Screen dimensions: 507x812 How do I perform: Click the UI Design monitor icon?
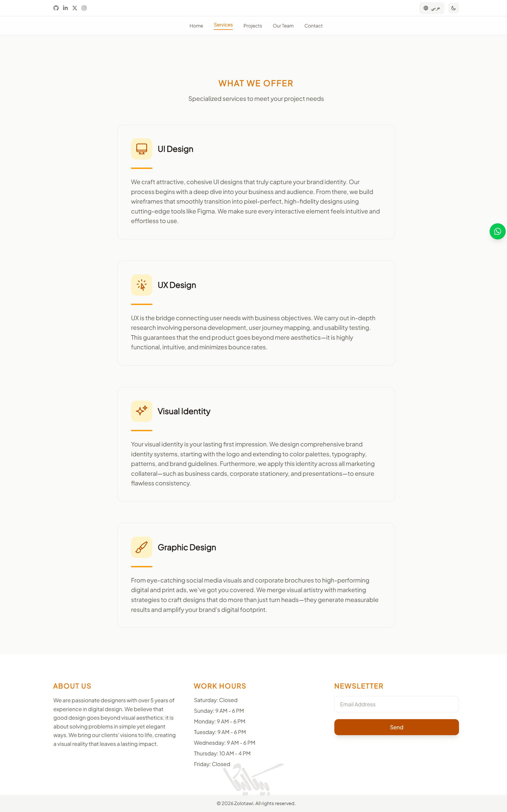click(141, 149)
